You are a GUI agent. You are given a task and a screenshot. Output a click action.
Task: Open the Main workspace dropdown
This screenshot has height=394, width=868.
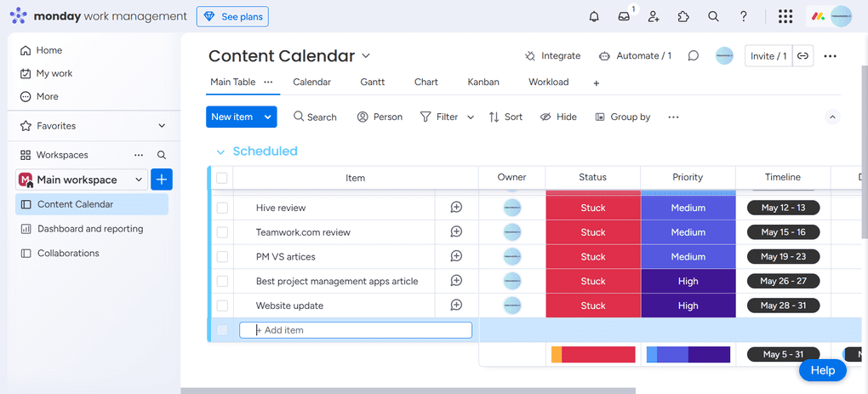(x=139, y=180)
